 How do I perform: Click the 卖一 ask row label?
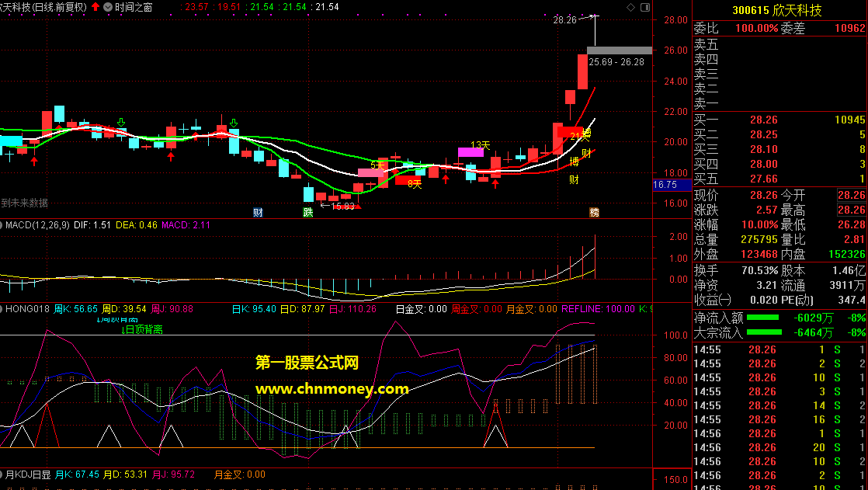tap(707, 103)
